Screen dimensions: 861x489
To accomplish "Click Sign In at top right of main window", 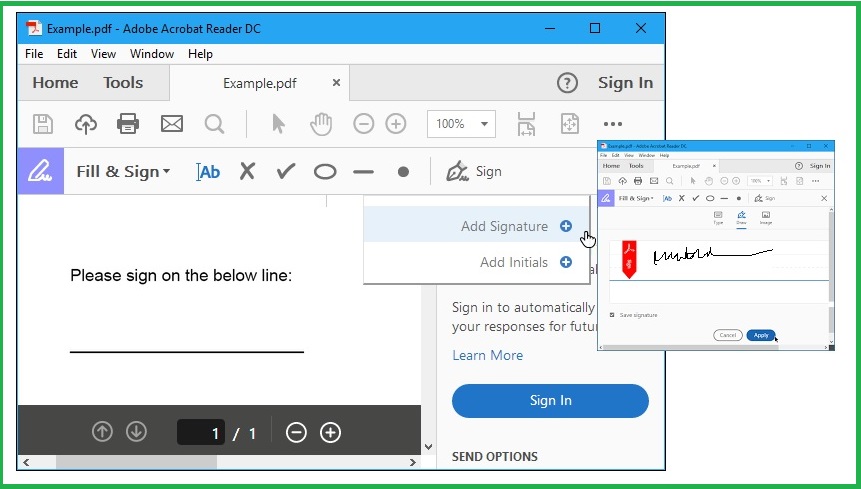I will (x=625, y=83).
